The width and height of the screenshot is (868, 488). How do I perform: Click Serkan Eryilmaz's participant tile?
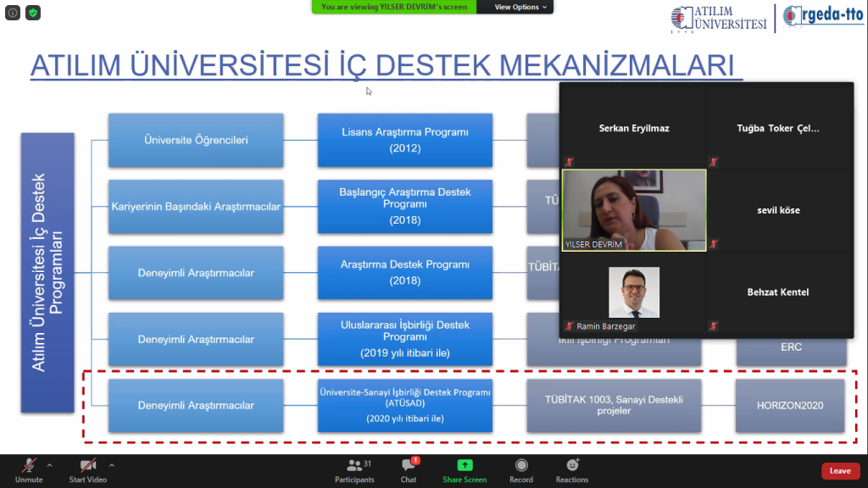point(634,129)
